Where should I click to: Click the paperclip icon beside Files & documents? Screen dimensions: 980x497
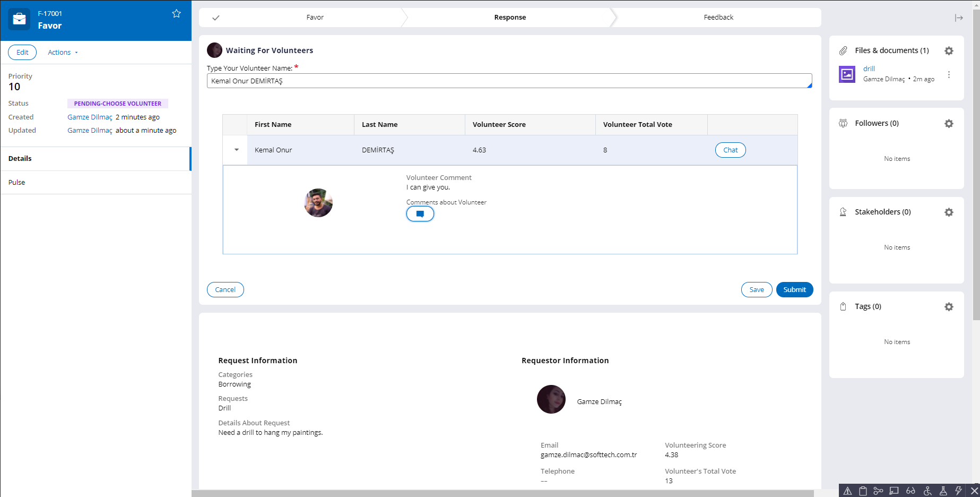coord(843,51)
